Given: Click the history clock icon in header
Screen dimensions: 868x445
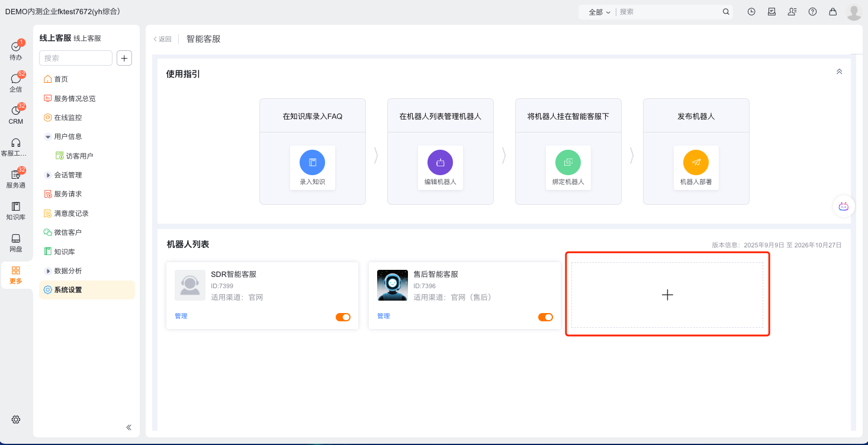Looking at the screenshot, I should pyautogui.click(x=751, y=11).
